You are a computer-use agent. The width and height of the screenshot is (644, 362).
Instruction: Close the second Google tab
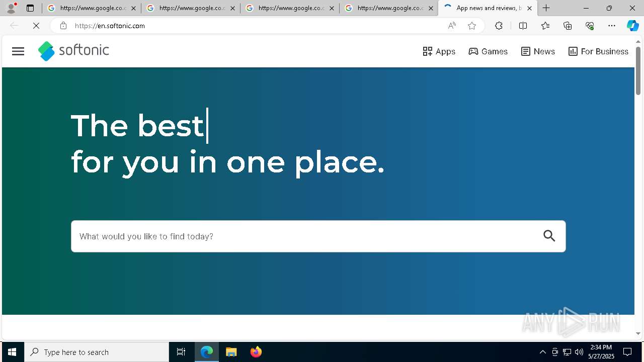click(x=232, y=8)
